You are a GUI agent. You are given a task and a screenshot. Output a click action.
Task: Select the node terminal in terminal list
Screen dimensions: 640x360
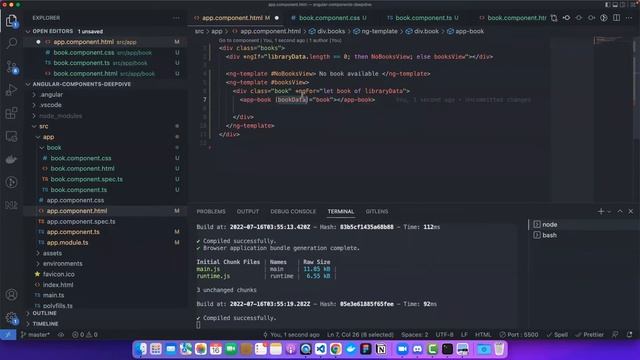549,224
